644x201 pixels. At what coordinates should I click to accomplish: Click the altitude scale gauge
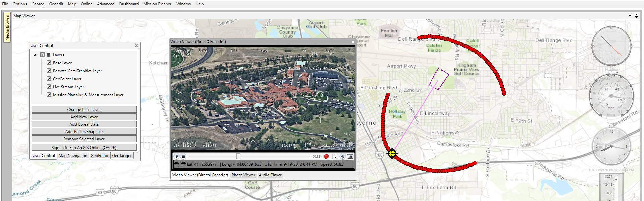[611, 188]
